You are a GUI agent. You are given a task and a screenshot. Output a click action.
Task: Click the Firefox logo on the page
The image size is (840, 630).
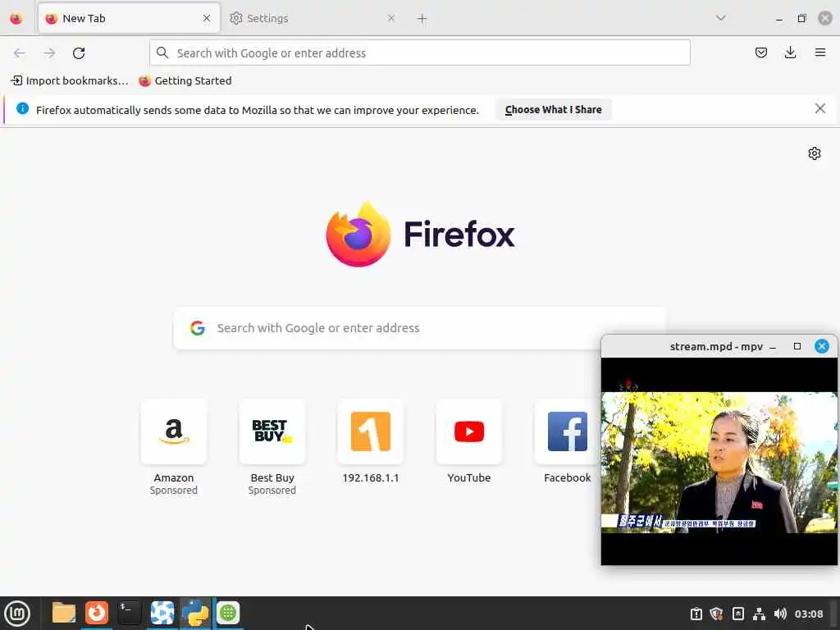pos(358,234)
